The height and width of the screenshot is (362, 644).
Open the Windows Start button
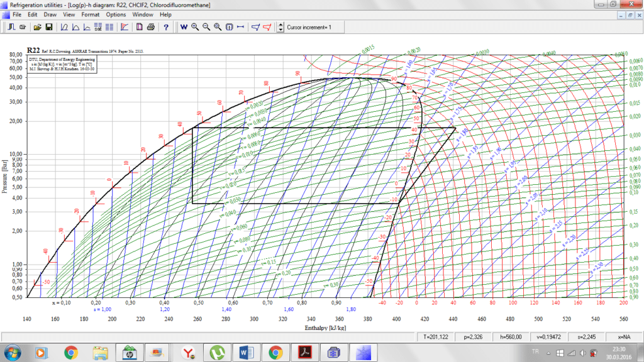click(13, 353)
